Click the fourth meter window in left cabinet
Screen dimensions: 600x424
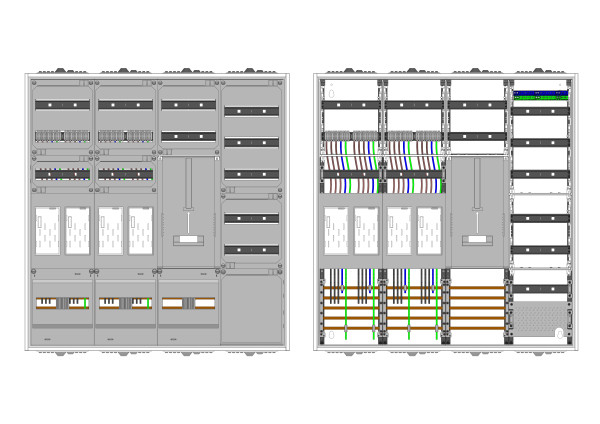(x=140, y=231)
